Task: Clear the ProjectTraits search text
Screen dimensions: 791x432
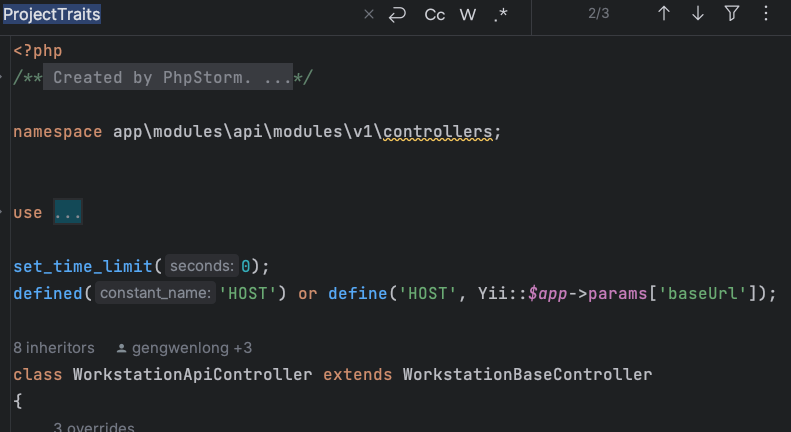Action: pos(368,14)
